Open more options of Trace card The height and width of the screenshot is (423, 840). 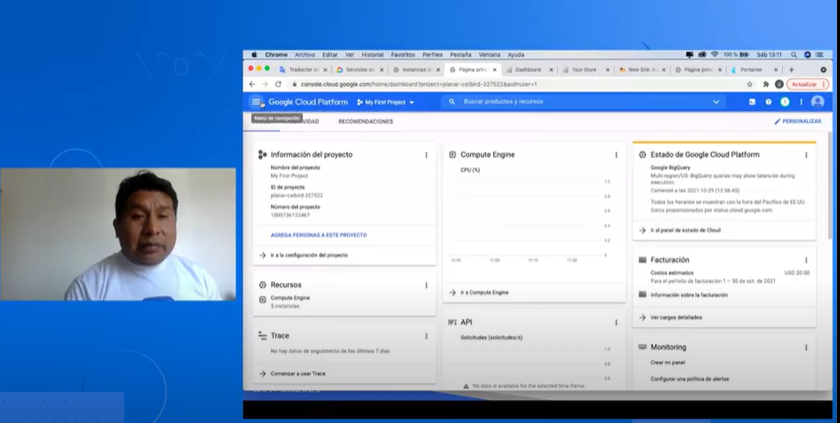[x=426, y=336]
